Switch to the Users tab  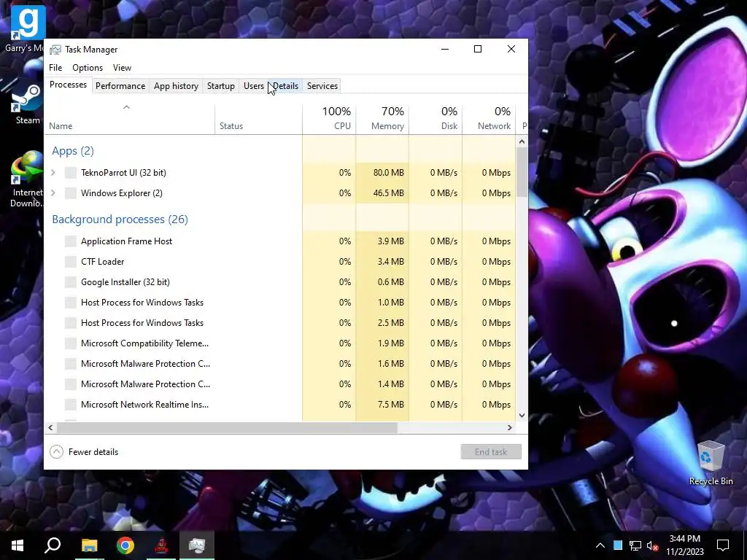click(253, 86)
